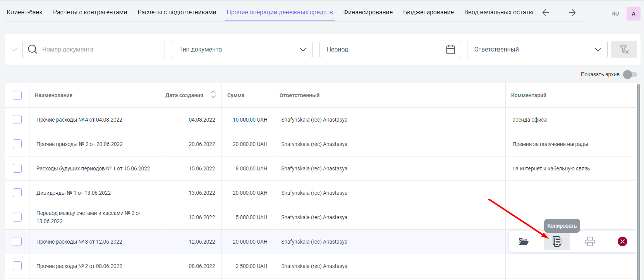The height and width of the screenshot is (280, 644).
Task: Clear filters with funnel icon
Action: coord(623,50)
